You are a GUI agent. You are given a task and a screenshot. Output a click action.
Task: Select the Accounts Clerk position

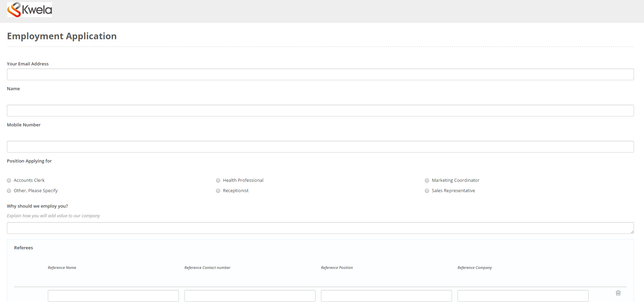[9, 180]
